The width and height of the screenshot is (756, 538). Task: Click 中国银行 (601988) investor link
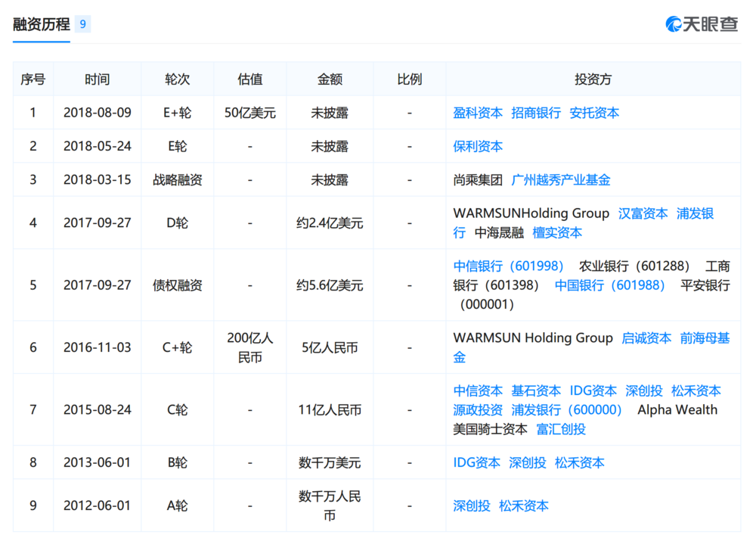610,285
